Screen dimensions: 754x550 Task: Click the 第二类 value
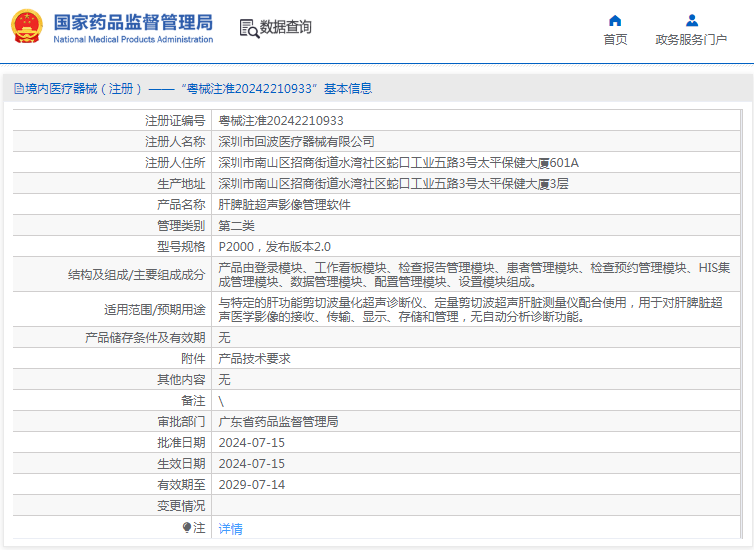236,225
